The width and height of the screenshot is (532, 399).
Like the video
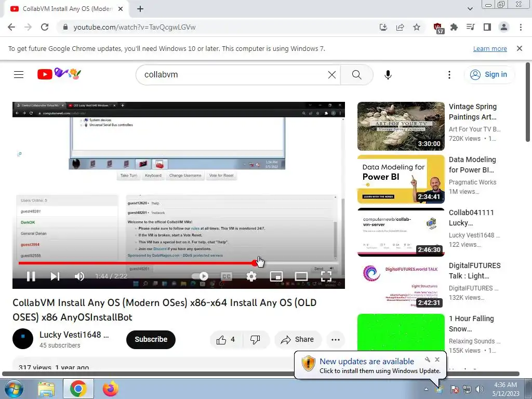pyautogui.click(x=226, y=339)
